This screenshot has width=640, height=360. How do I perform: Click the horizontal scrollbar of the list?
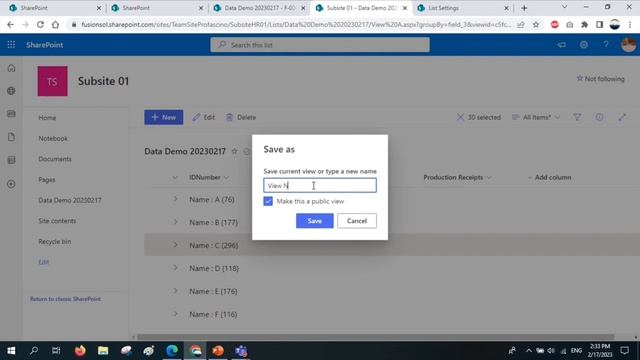376,337
